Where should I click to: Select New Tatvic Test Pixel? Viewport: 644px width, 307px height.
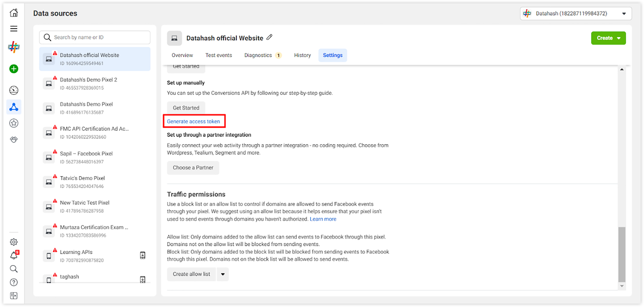click(x=95, y=206)
